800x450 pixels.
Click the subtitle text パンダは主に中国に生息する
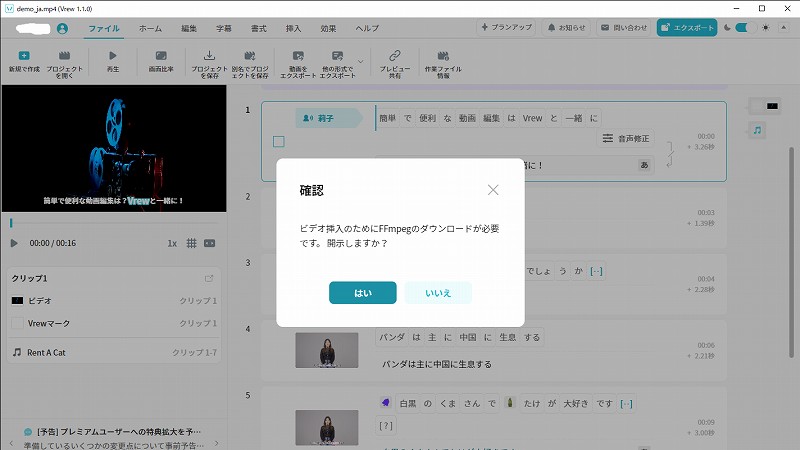click(437, 364)
